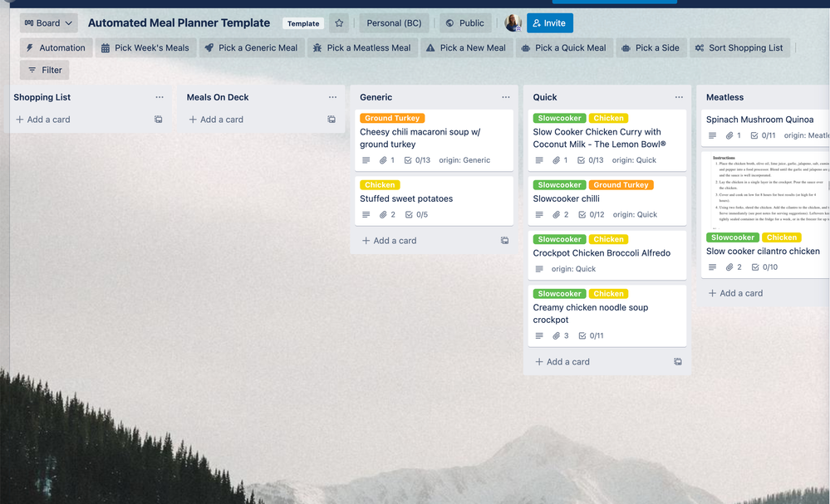This screenshot has width=830, height=504.
Task: Add a card to Generic list
Action: (x=389, y=241)
